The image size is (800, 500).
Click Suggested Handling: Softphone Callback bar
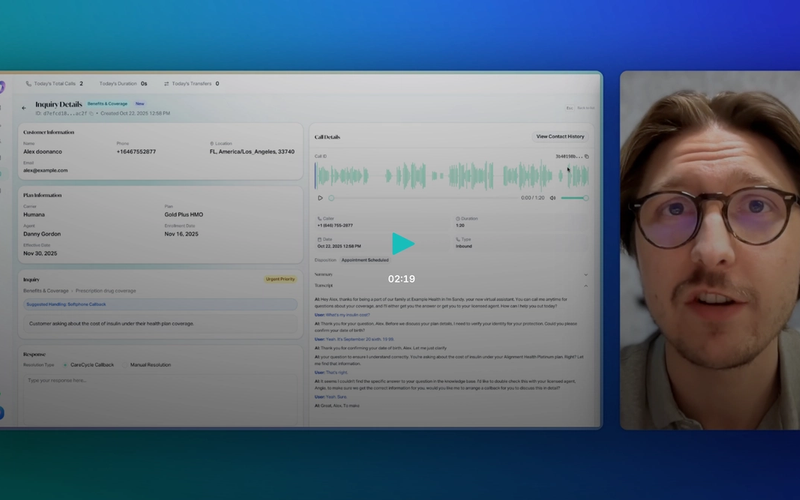coord(160,305)
